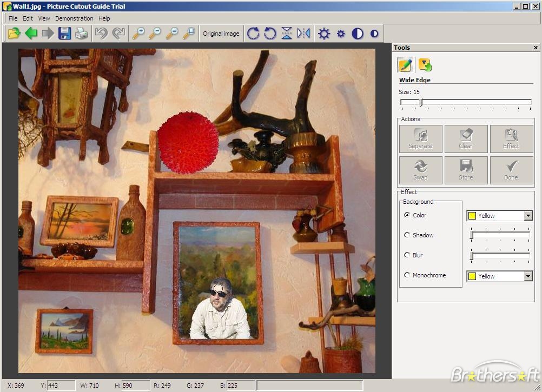Select the Shadow background radio button
Image resolution: width=542 pixels, height=392 pixels.
coord(407,235)
